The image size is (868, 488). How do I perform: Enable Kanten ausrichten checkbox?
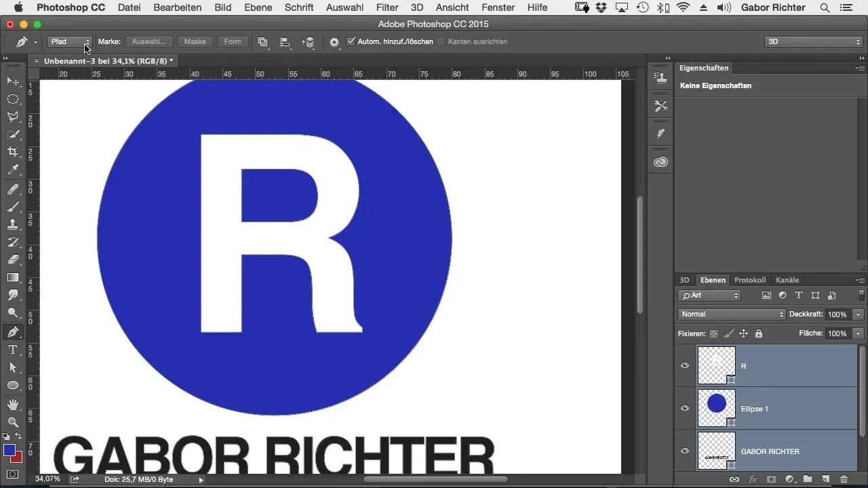(441, 42)
